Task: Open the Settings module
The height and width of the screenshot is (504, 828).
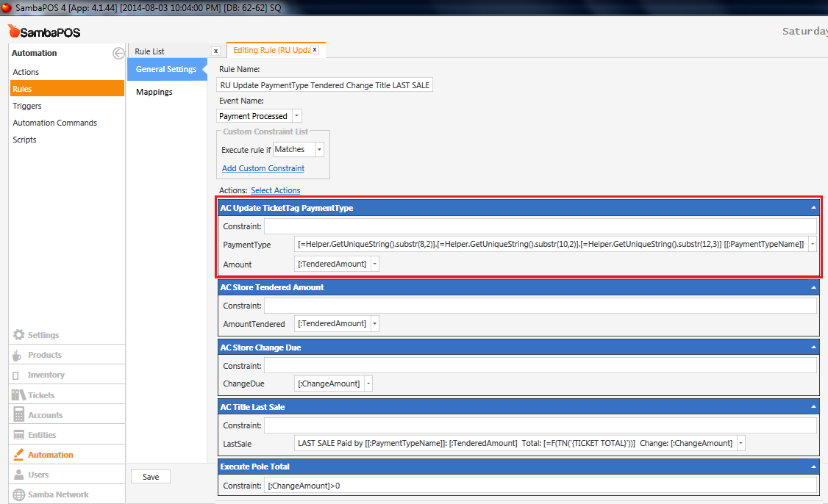Action: coord(66,335)
